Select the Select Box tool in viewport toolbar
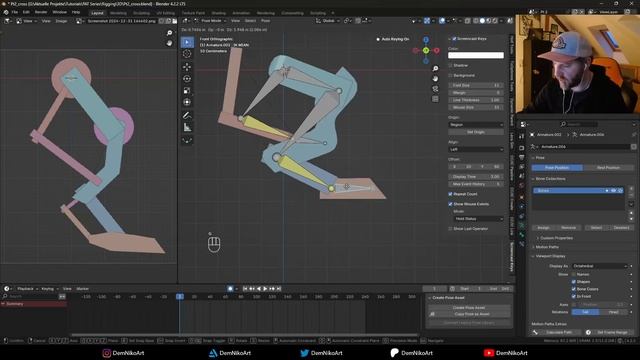Image resolution: width=640 pixels, height=360 pixels. (187, 42)
